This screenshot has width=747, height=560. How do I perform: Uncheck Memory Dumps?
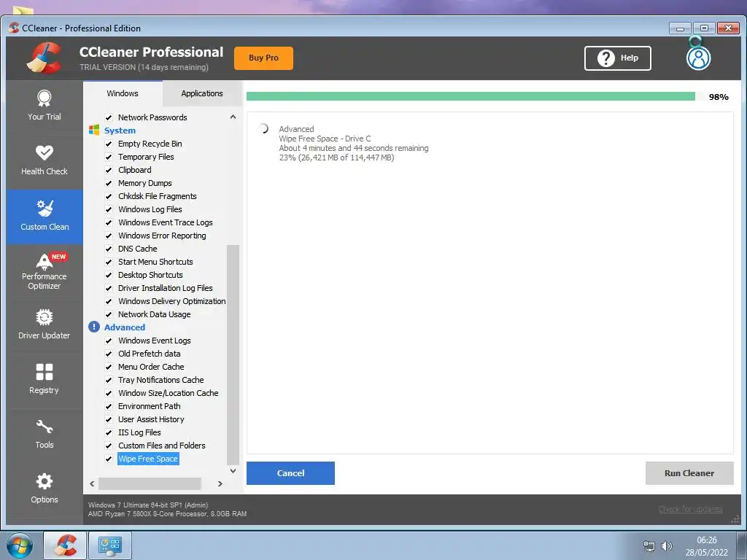point(109,183)
